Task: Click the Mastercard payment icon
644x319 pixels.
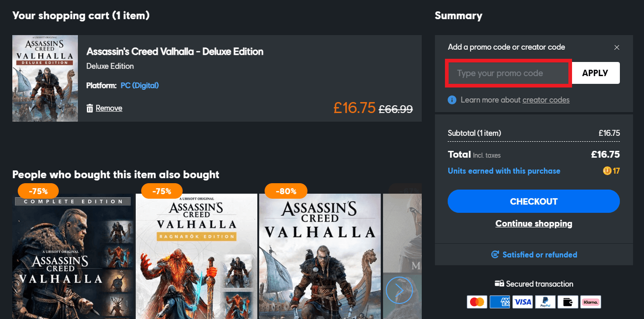Action: click(477, 302)
